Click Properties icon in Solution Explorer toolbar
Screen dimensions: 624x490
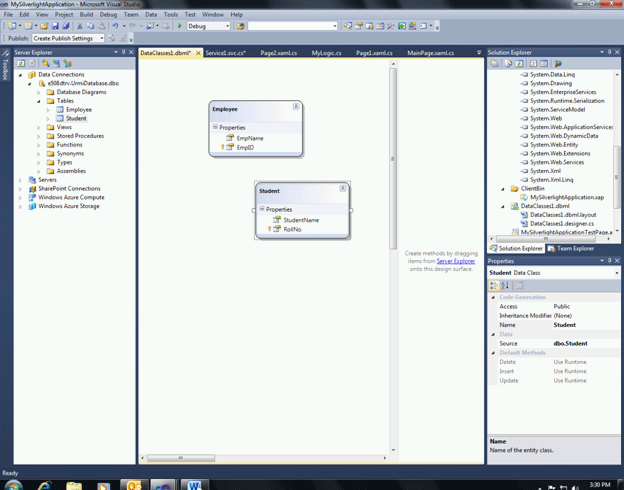495,63
